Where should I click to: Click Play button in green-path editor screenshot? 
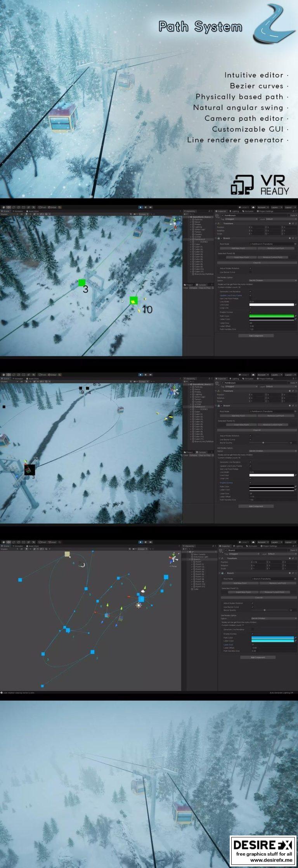(x=140, y=207)
